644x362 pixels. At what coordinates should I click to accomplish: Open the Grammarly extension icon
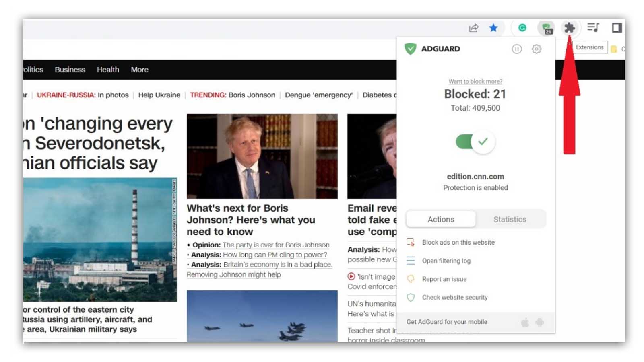click(522, 28)
